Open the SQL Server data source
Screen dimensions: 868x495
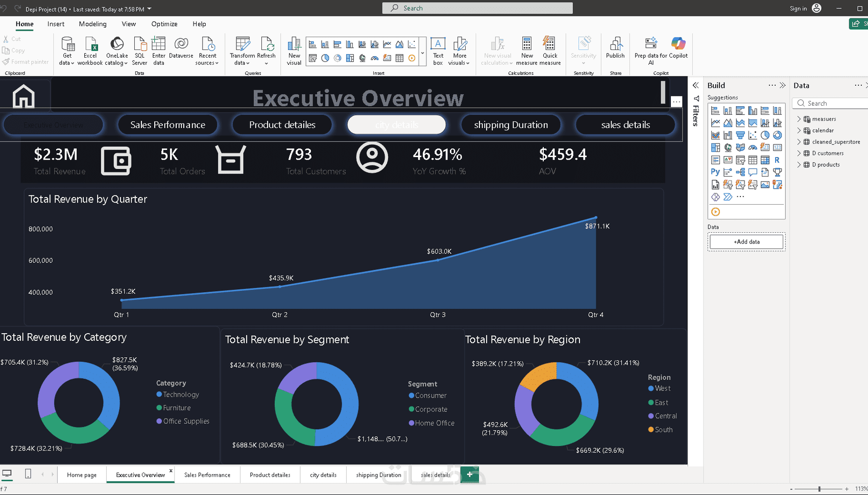tap(139, 51)
